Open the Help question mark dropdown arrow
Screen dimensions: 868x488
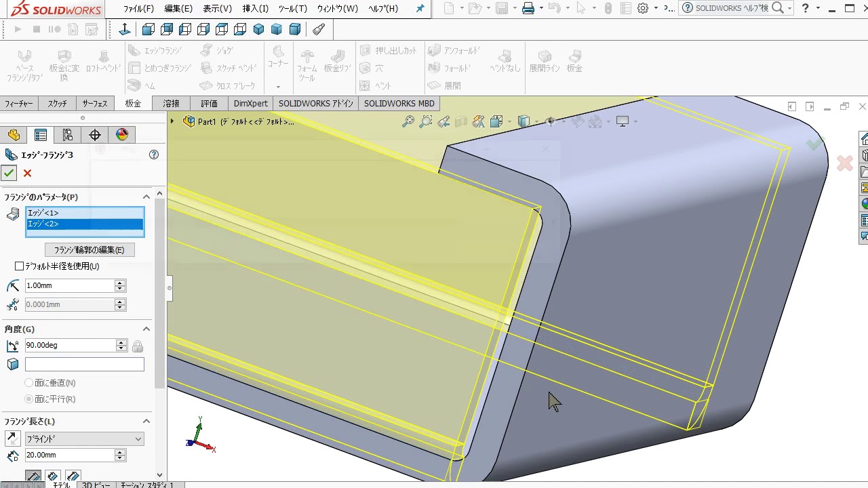pyautogui.click(x=818, y=9)
